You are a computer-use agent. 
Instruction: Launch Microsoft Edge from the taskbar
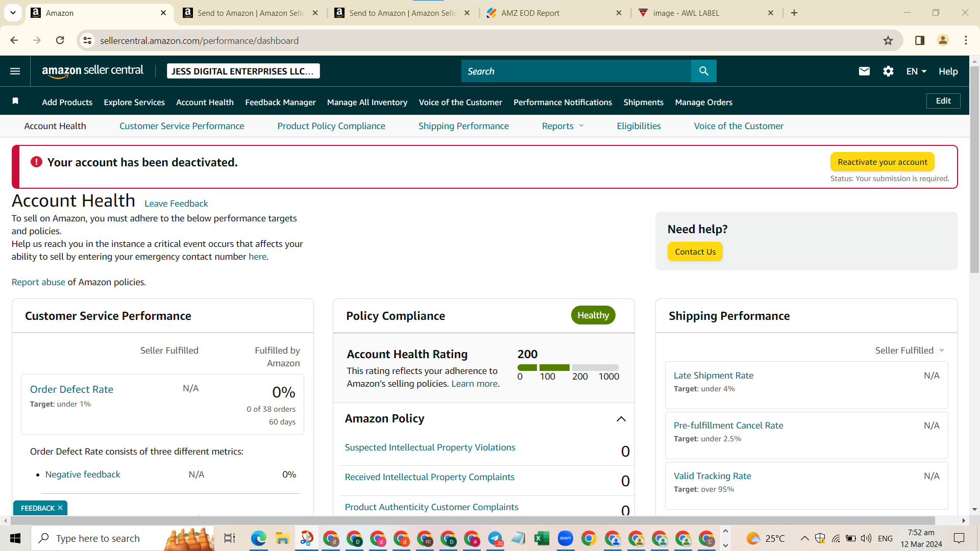click(x=258, y=538)
